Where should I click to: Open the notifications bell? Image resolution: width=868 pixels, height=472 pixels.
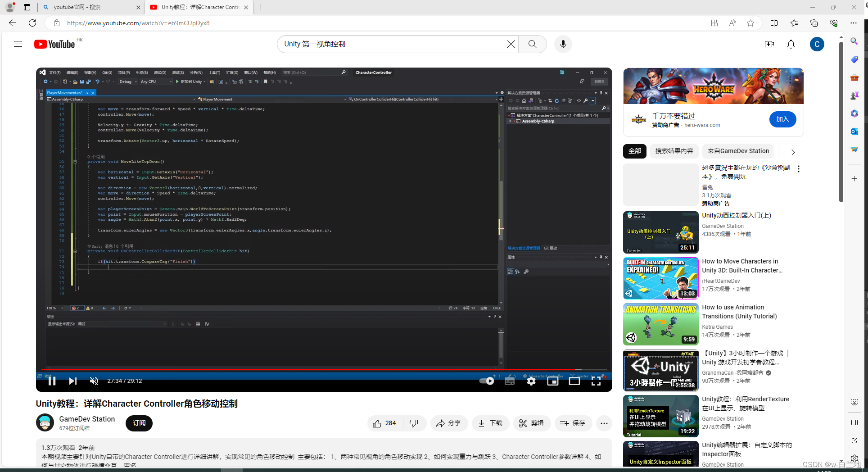pyautogui.click(x=791, y=44)
